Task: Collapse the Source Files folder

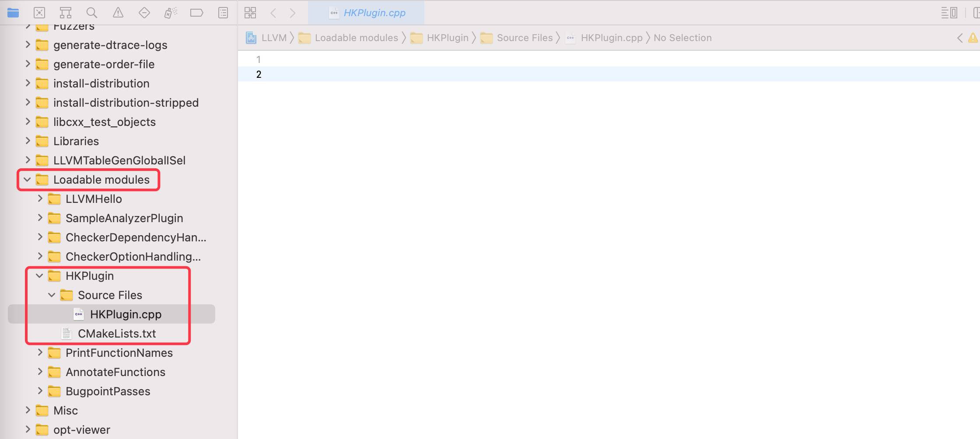Action: click(52, 295)
